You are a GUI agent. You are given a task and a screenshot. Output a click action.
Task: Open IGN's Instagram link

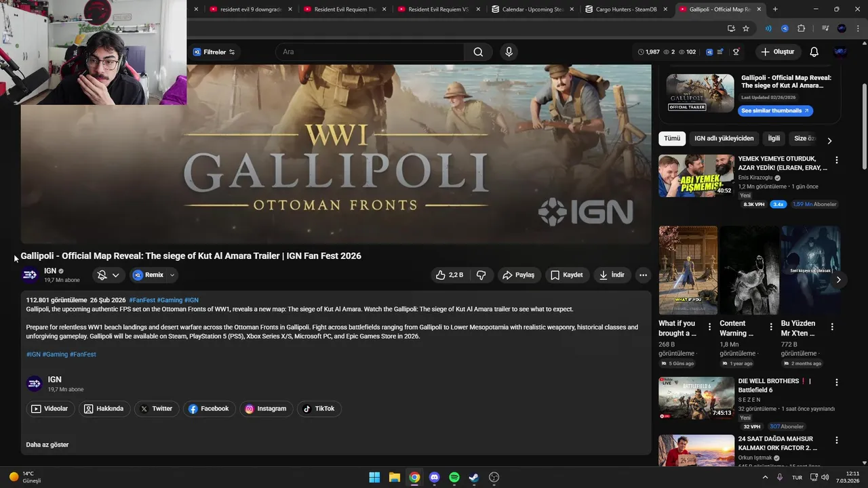[266, 409]
